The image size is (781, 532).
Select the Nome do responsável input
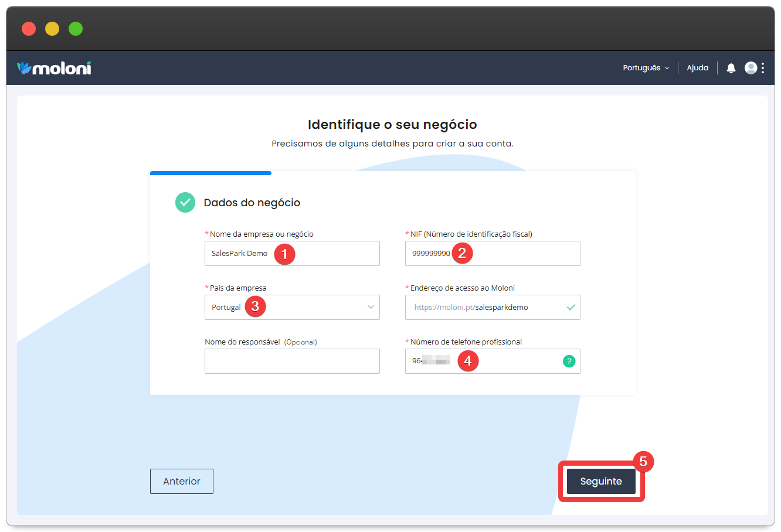[292, 362]
